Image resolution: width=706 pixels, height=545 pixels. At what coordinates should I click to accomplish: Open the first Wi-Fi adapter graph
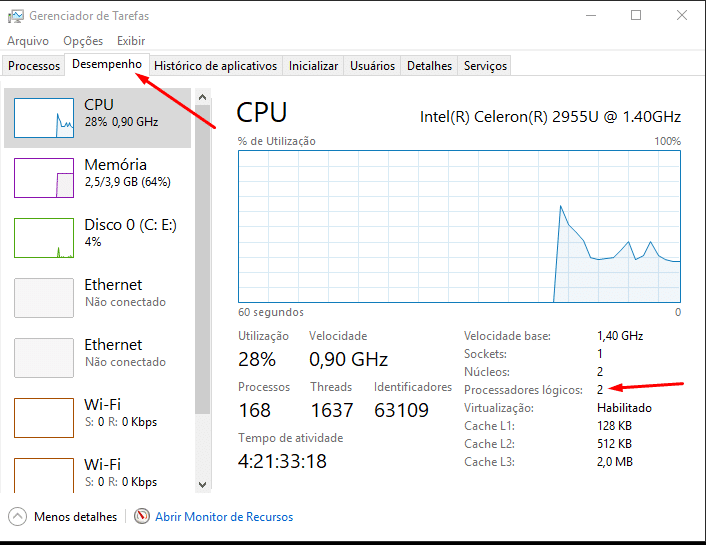(44, 418)
